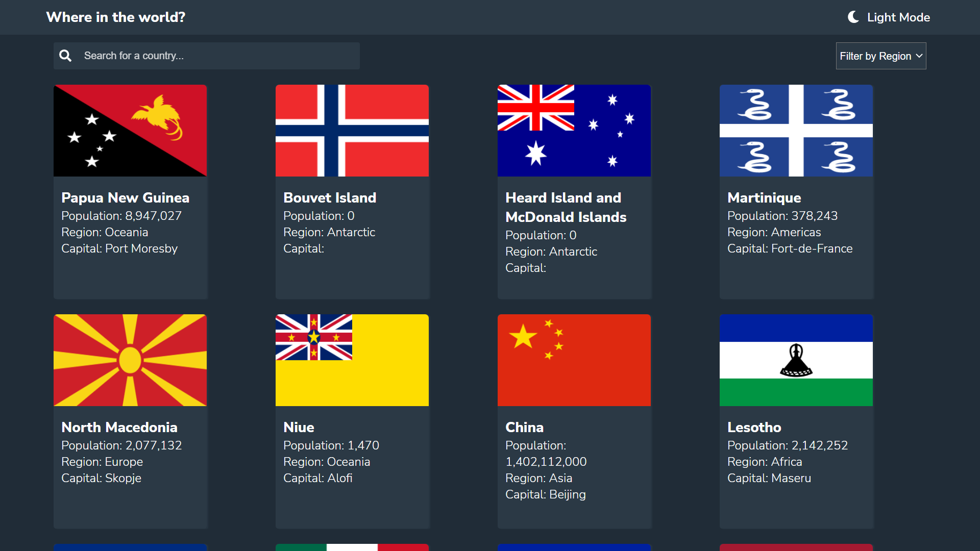
Task: Click Population: 2,077,132 text
Action: click(121, 445)
